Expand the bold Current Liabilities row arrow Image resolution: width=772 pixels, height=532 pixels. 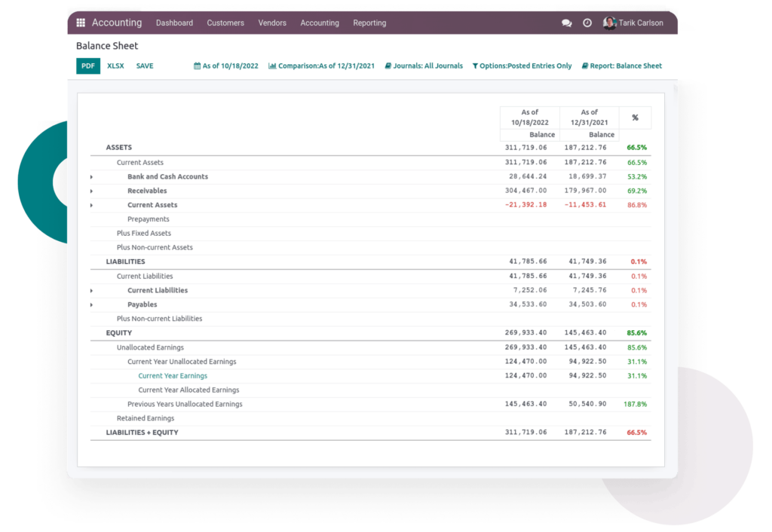pyautogui.click(x=91, y=291)
